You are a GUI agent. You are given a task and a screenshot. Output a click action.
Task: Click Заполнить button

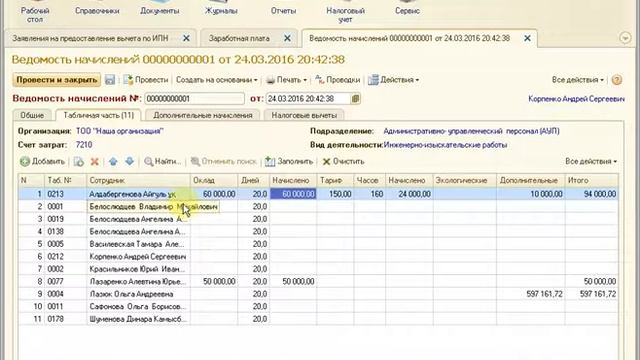pyautogui.click(x=289, y=162)
